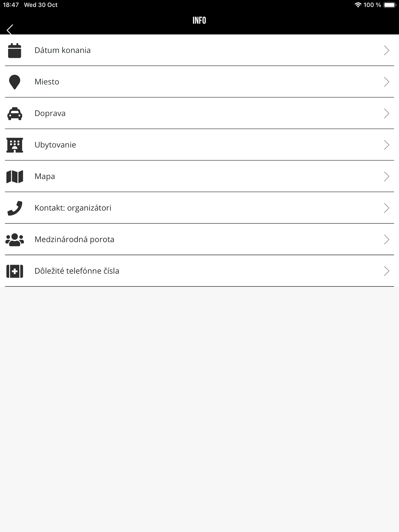Expand Miesto using the right chevron

point(387,82)
